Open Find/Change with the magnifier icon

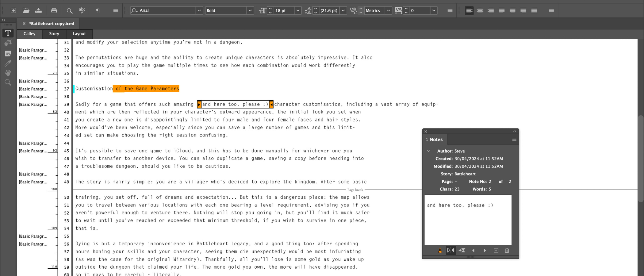point(70,11)
